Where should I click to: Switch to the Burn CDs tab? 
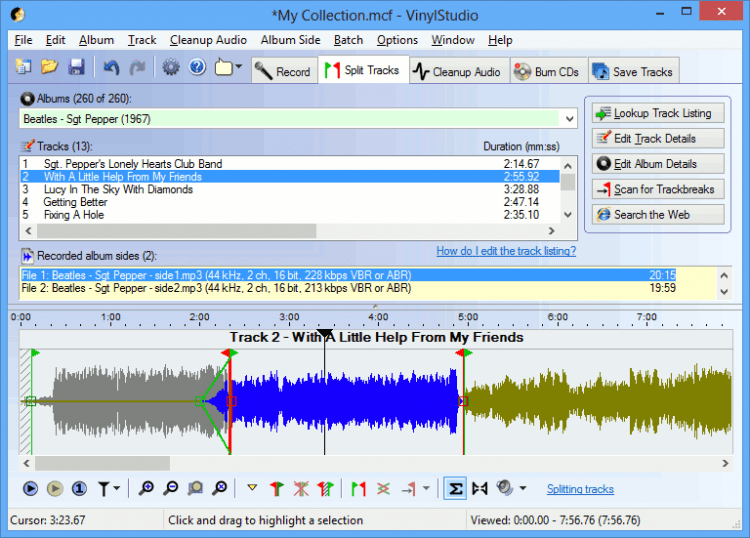point(547,71)
